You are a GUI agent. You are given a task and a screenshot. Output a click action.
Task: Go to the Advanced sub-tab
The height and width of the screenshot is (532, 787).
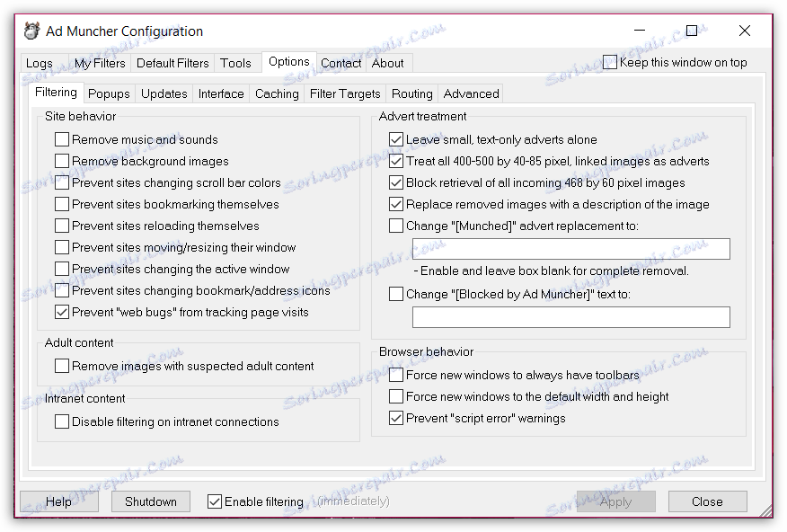coord(471,93)
